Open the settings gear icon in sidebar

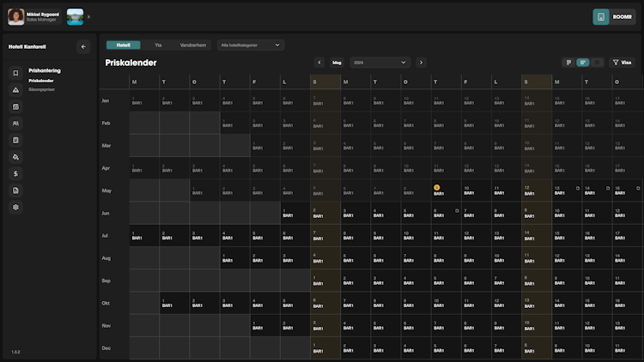click(15, 207)
